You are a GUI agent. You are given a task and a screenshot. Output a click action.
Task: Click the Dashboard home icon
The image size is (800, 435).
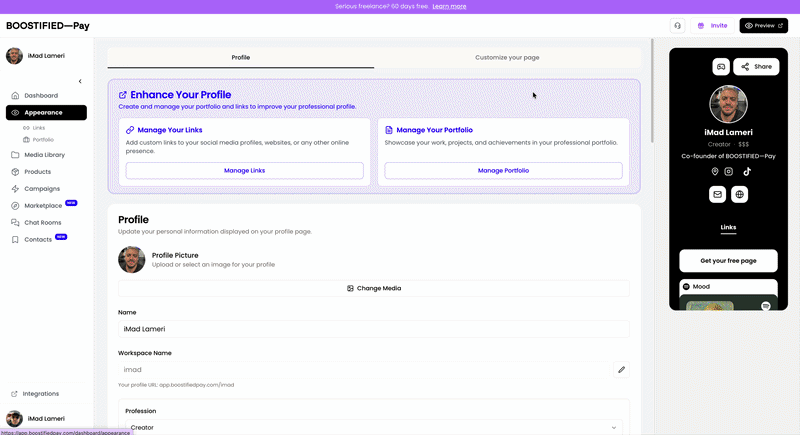[x=15, y=95]
